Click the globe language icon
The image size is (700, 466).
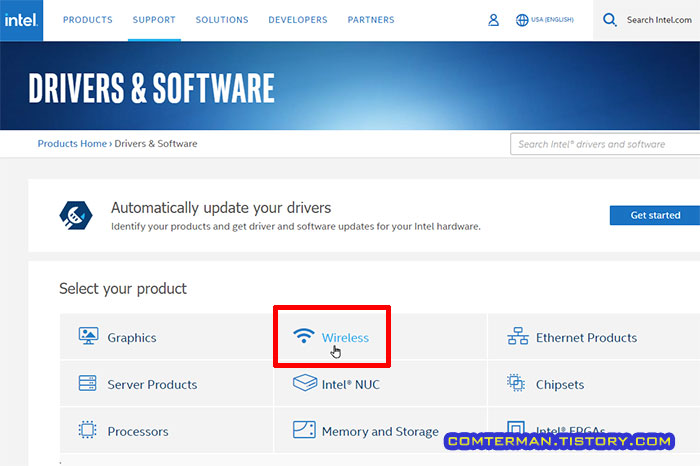point(522,20)
